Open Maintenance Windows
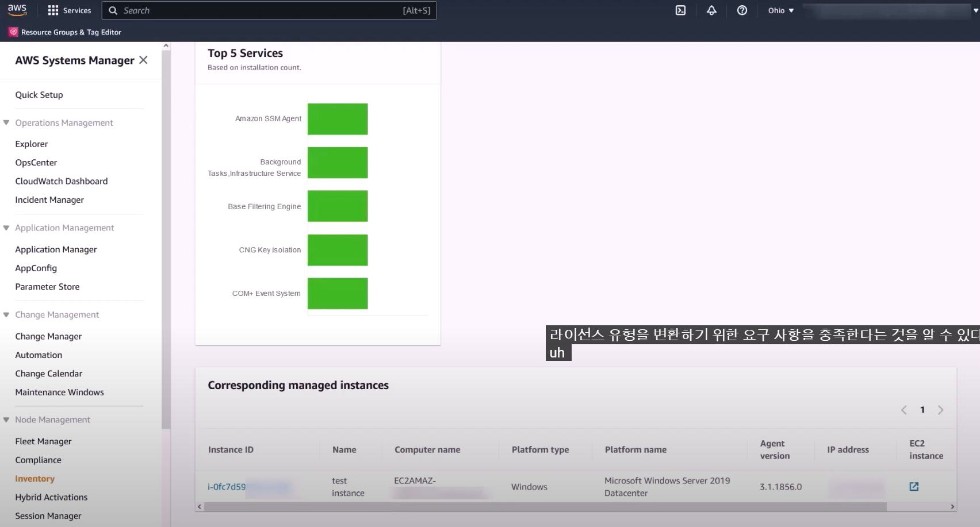980x527 pixels. (60, 393)
